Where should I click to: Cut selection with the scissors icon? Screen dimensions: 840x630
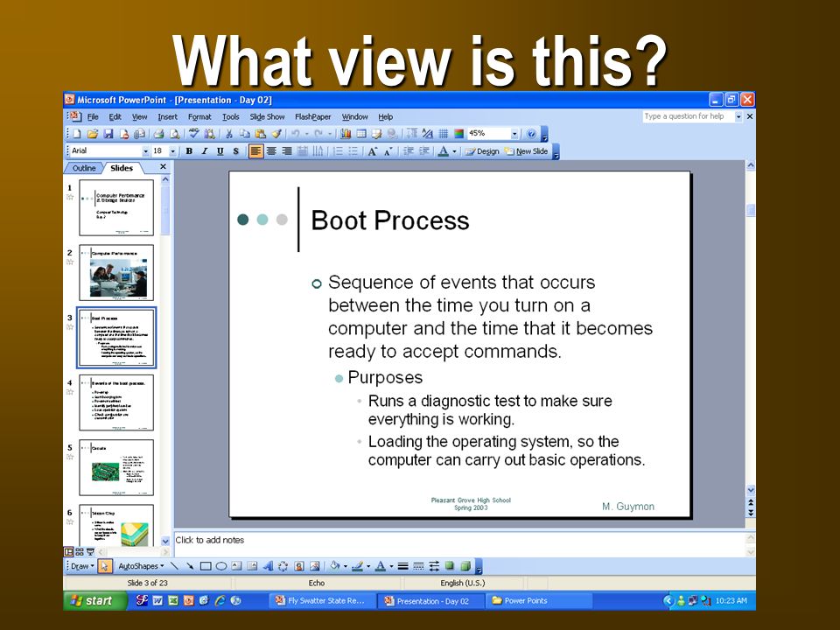click(x=228, y=133)
